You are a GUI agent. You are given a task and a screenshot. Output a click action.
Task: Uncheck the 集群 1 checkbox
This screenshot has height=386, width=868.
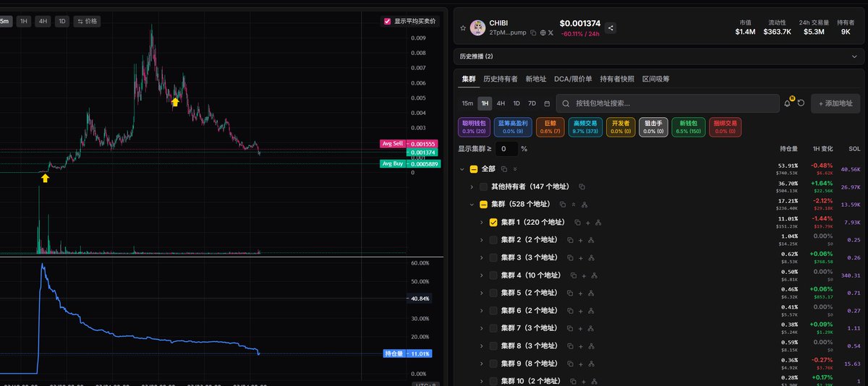click(493, 223)
